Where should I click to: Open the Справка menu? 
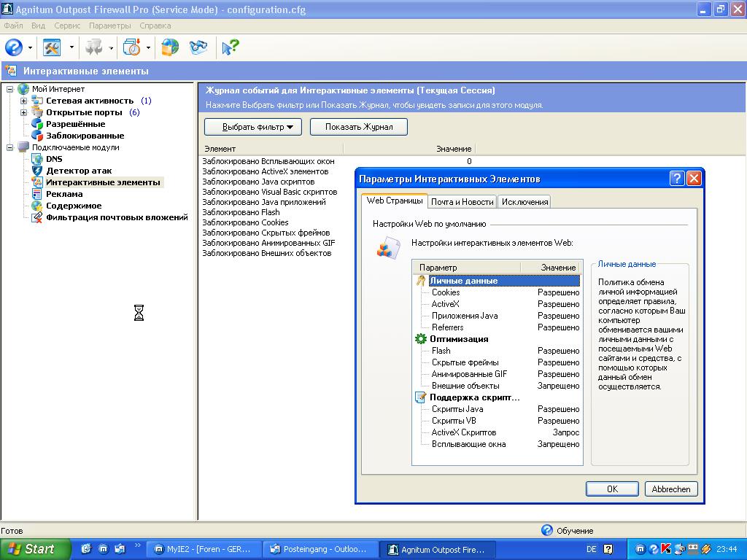tap(155, 26)
